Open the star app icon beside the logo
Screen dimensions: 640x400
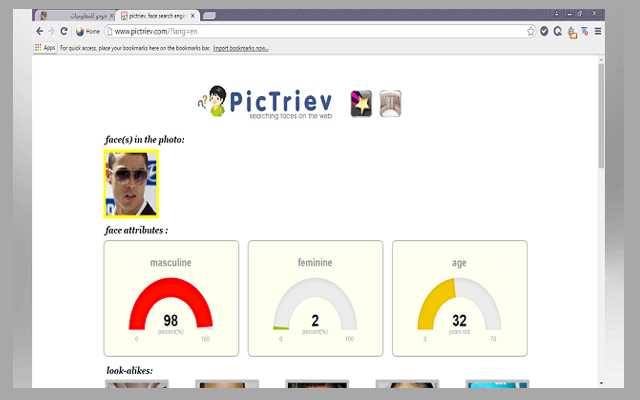[x=361, y=103]
